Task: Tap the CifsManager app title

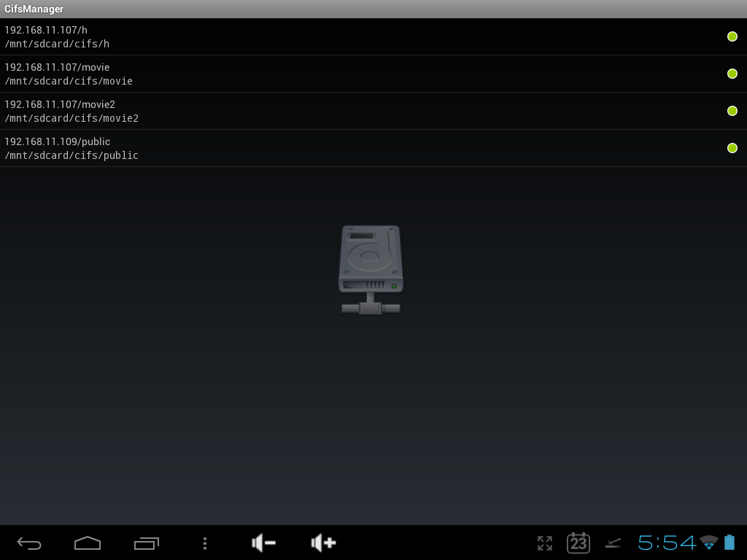Action: click(34, 9)
